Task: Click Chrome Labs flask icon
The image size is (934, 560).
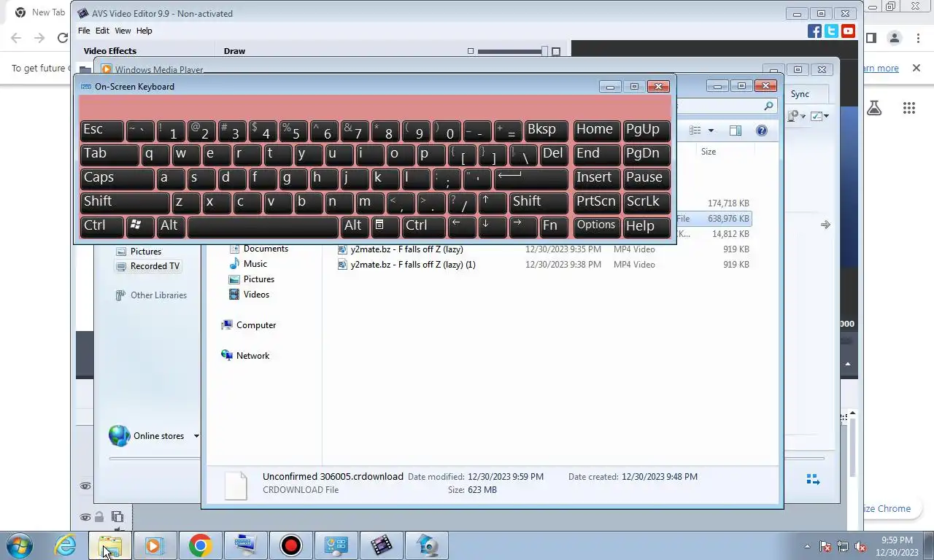Action: pos(874,108)
